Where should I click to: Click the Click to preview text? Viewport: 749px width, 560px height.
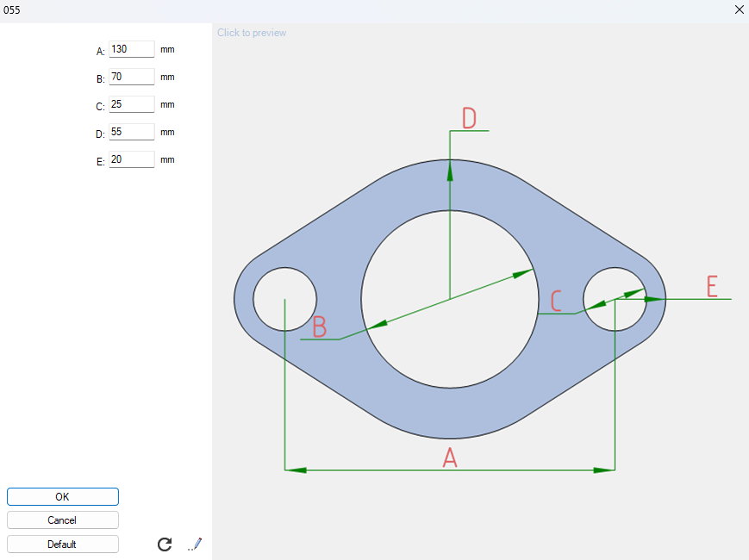(251, 33)
